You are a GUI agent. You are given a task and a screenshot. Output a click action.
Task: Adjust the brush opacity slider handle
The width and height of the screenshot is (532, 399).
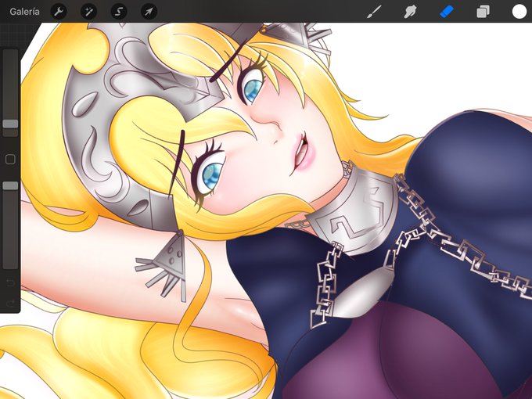pos(10,185)
